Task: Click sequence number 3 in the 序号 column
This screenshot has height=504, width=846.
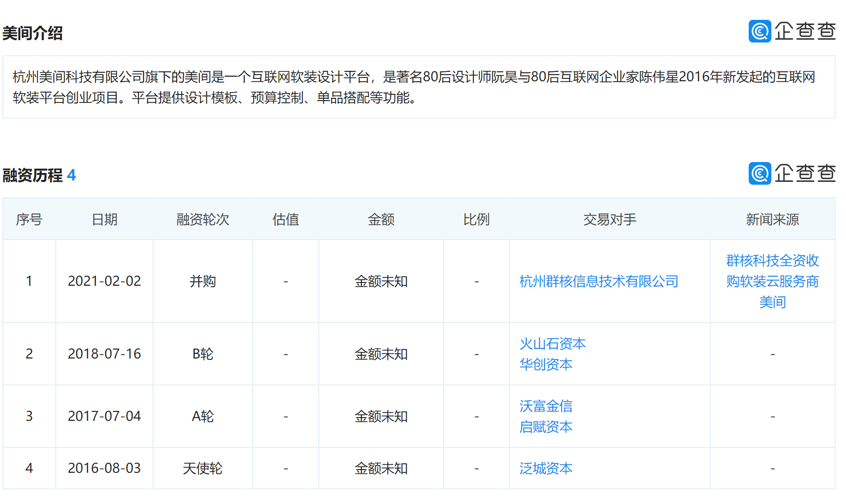Action: pyautogui.click(x=29, y=417)
